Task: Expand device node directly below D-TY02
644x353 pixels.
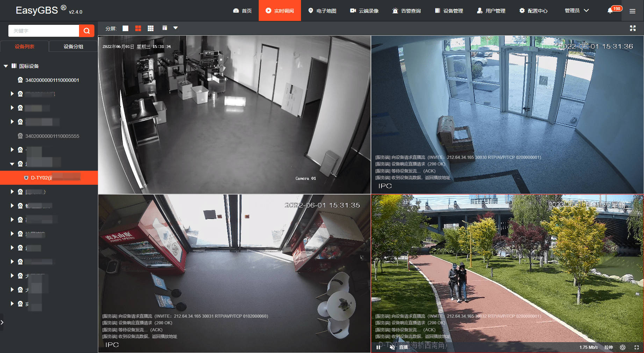Action: point(12,192)
